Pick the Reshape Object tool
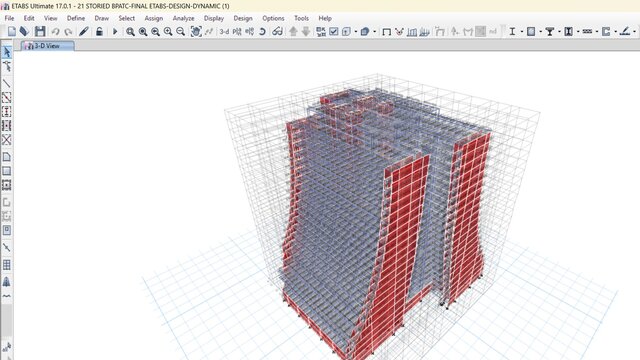Screen dimensions: 640x360 7,66
